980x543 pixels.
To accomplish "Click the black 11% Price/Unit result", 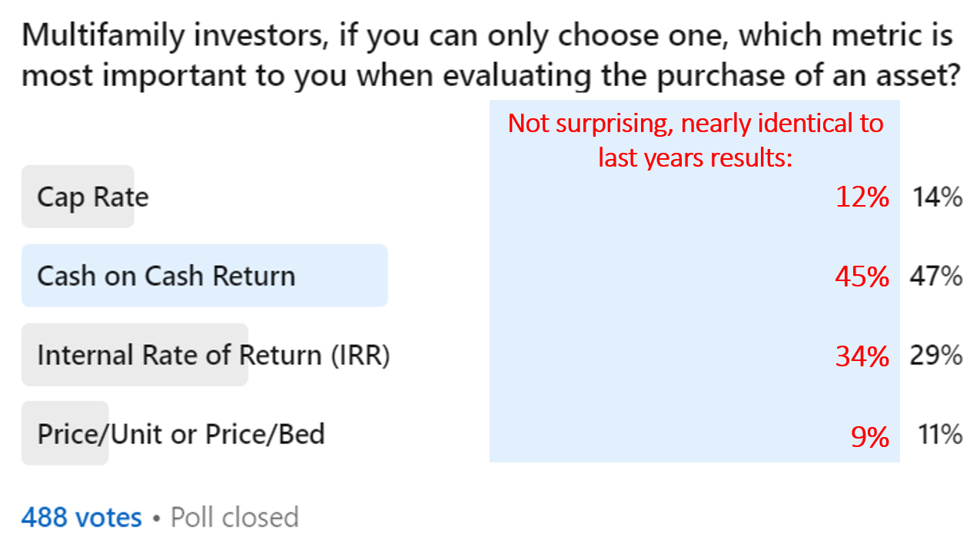I will point(940,435).
